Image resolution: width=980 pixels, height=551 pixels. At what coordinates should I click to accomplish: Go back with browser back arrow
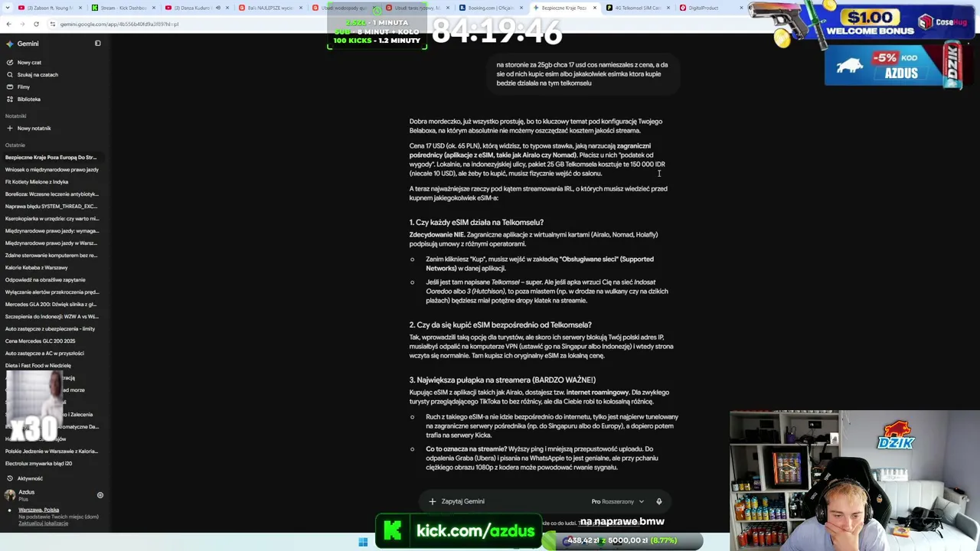coord(8,24)
